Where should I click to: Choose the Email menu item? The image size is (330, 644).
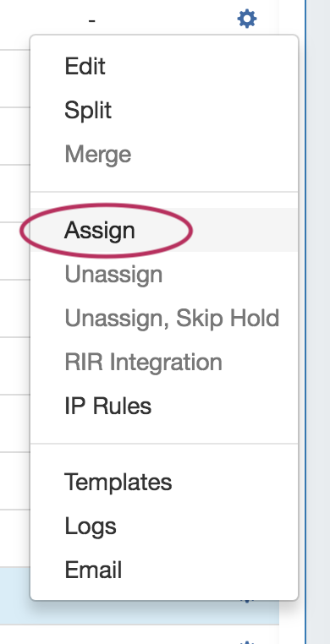click(93, 570)
